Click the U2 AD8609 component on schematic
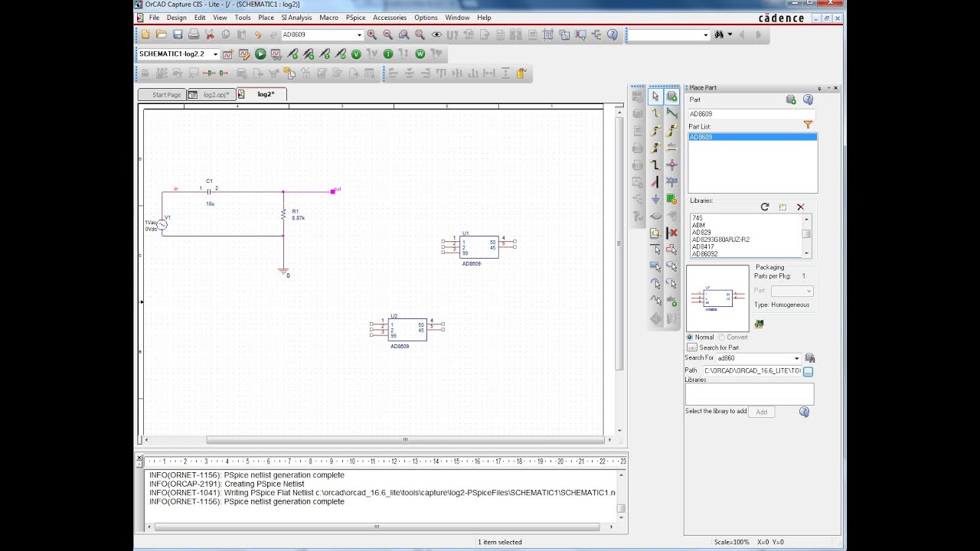This screenshot has height=551, width=980. (x=407, y=330)
